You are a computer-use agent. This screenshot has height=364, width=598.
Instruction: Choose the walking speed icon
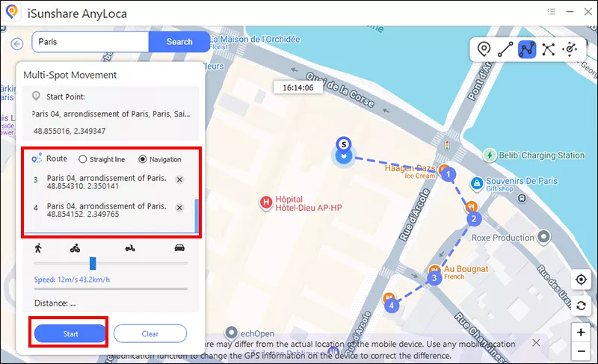[38, 248]
